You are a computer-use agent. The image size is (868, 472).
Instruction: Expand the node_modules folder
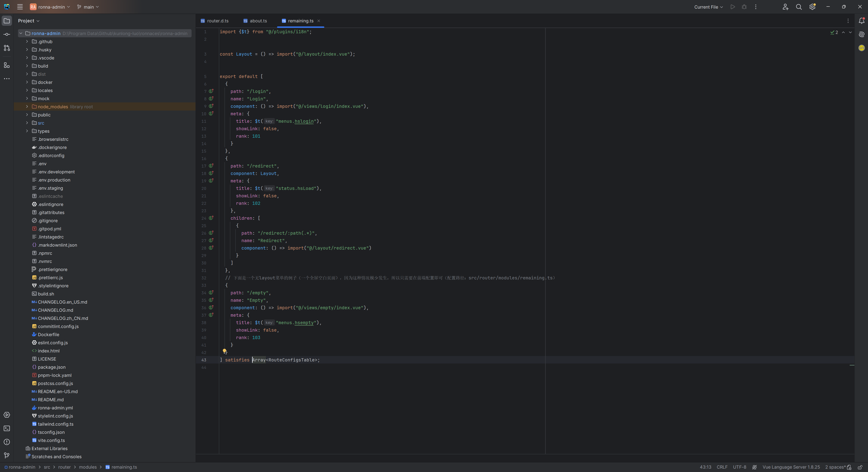(27, 106)
